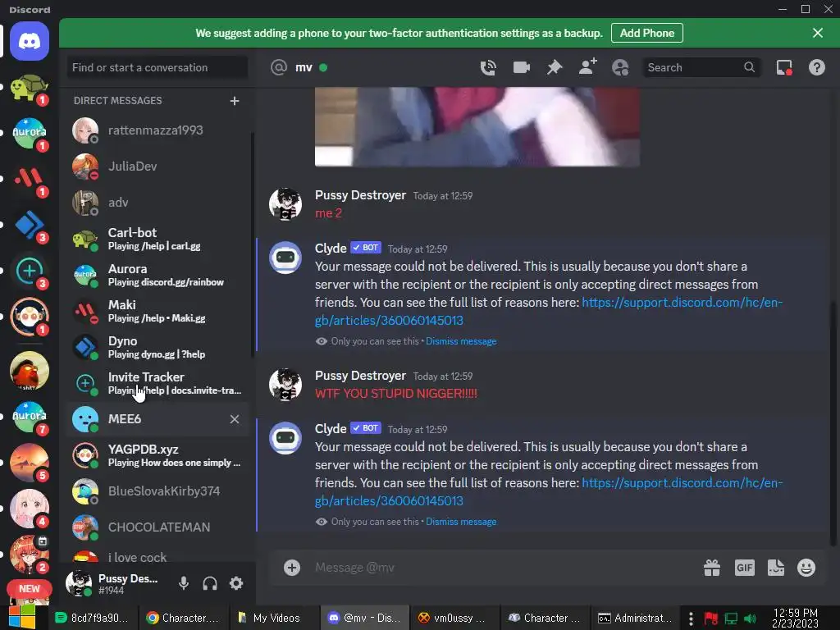Open the YAGPDB server icon in sidebar
Image resolution: width=840 pixels, height=630 pixels.
click(30, 317)
